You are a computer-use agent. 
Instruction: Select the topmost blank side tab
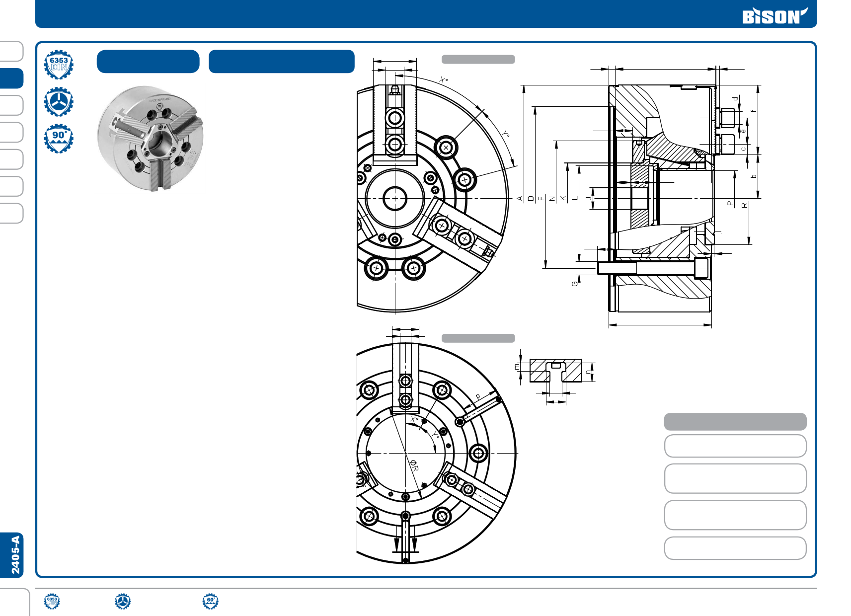12,51
